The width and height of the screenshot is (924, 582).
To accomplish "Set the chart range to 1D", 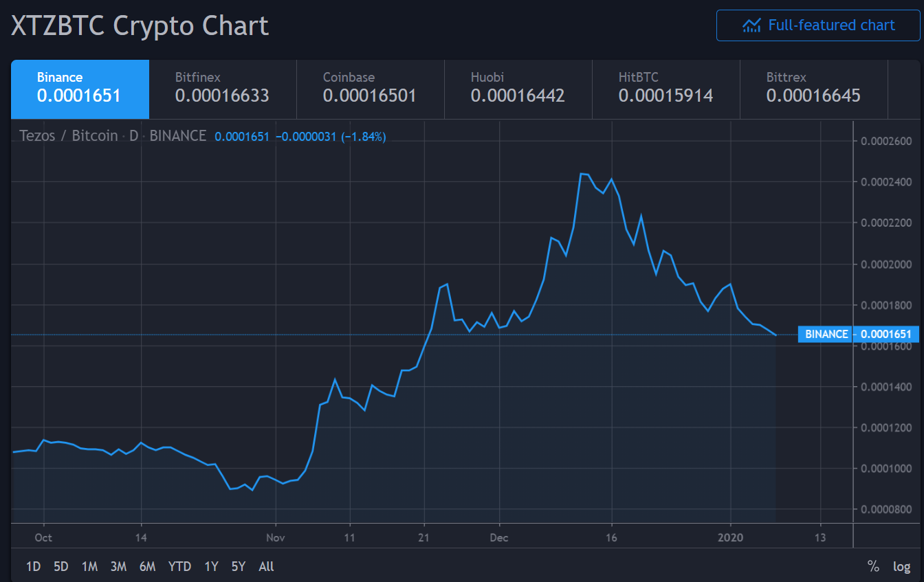I will point(33,566).
